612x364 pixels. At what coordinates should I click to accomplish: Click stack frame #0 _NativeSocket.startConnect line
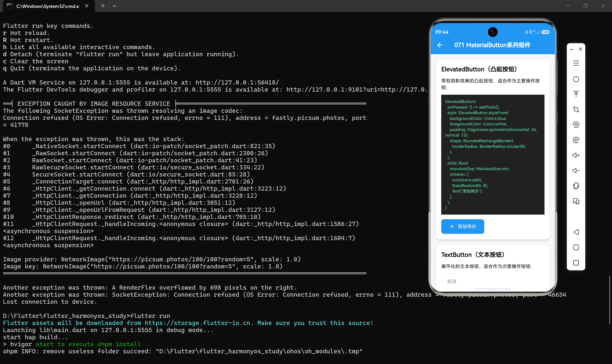pyautogui.click(x=139, y=146)
